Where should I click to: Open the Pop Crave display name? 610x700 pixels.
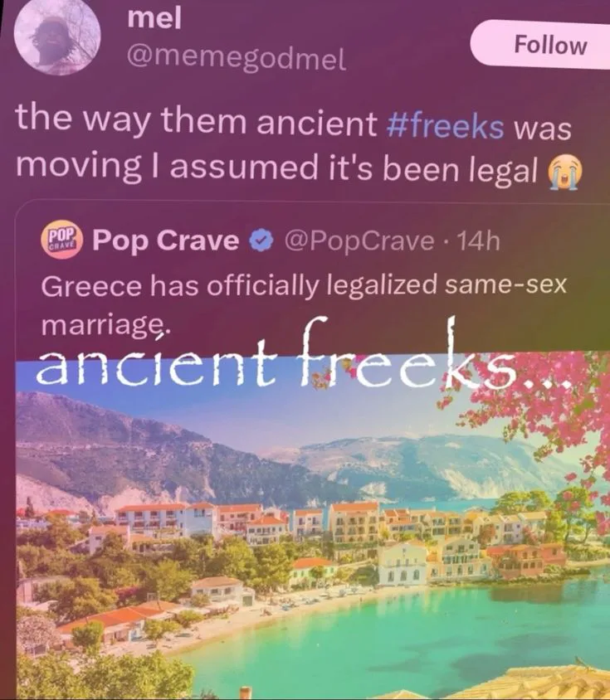pos(165,241)
